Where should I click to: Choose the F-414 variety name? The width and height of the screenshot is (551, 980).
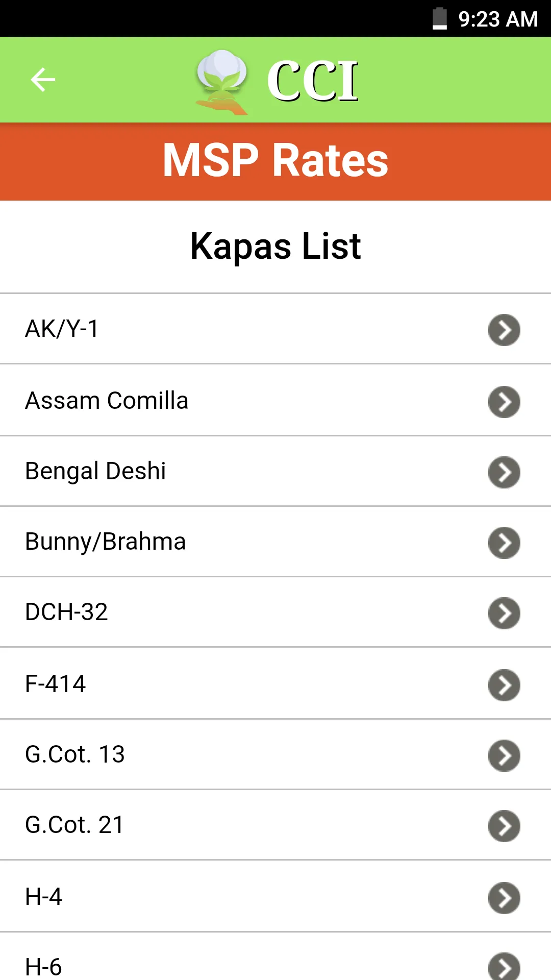pos(56,684)
